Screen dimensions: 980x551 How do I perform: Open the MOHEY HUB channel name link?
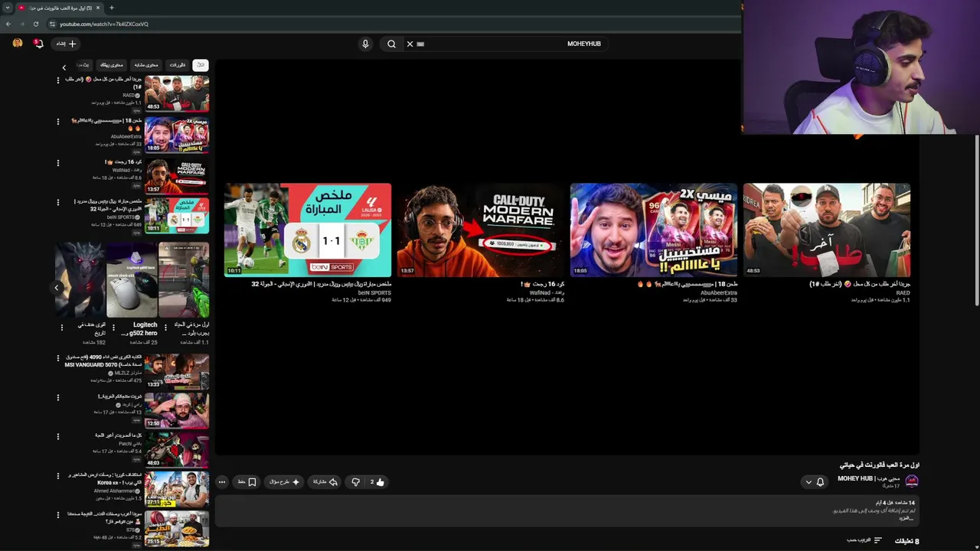[868, 478]
